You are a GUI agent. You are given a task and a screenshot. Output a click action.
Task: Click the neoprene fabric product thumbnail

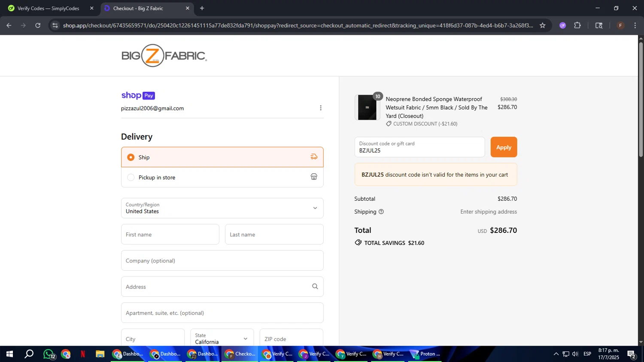pos(367,107)
